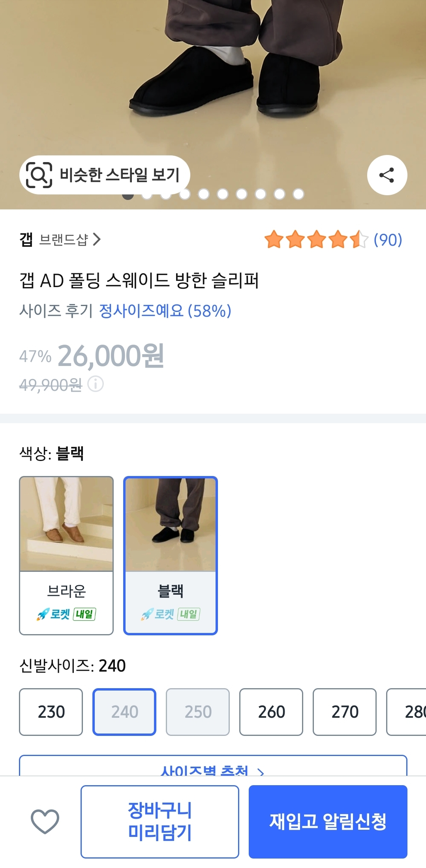The image size is (426, 868).
Task: Choose sold-out size 250
Action: click(198, 712)
